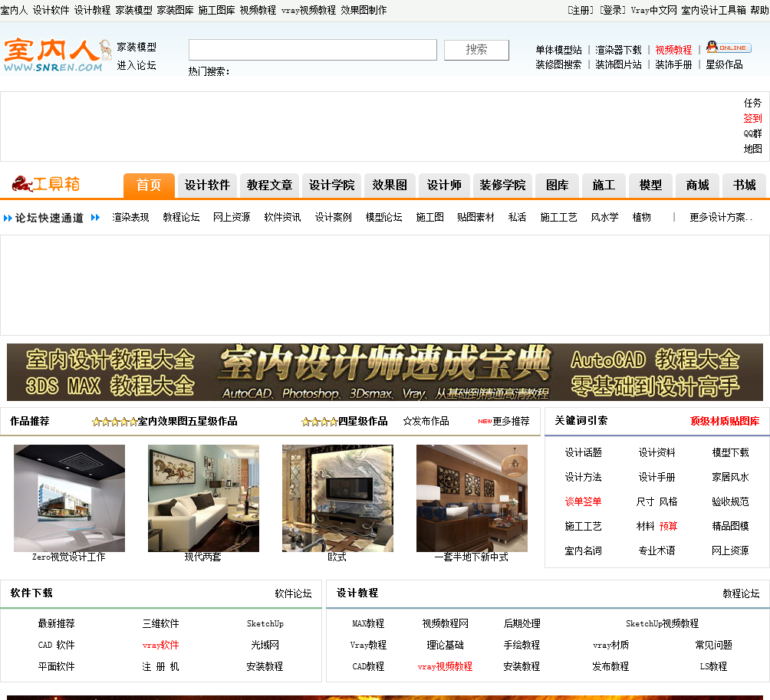770x700 pixels.
Task: Click the 登录 link at top
Action: 612,10
